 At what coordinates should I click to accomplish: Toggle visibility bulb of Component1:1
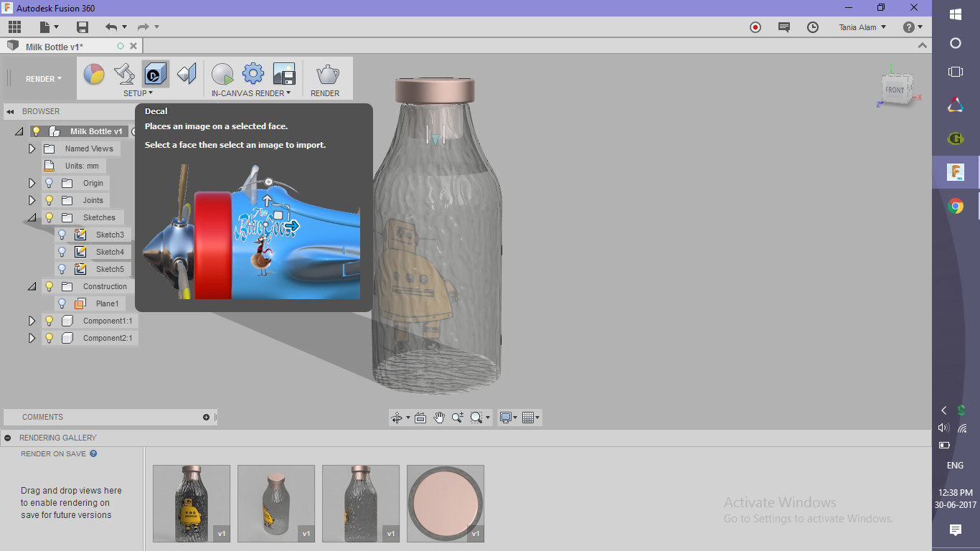[49, 321]
